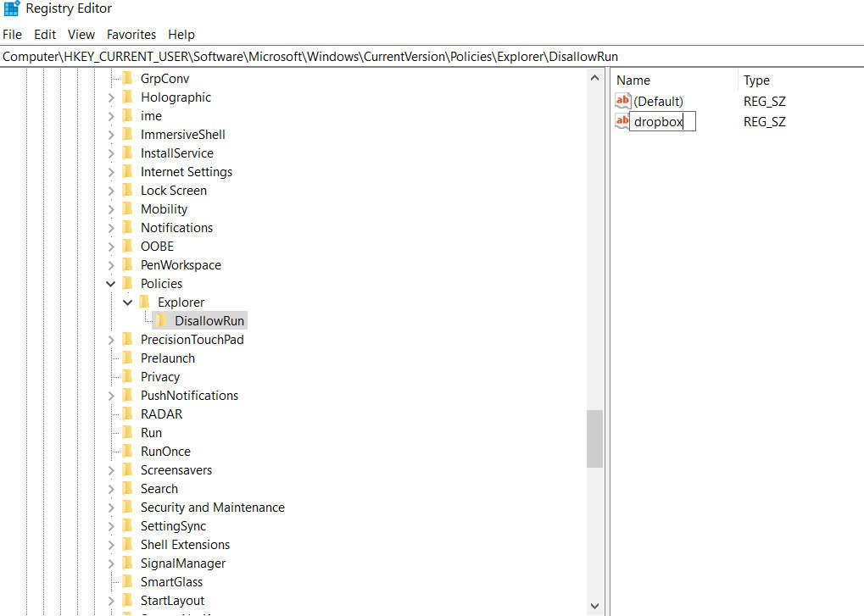Click the Holographic folder icon
The image size is (864, 616).
click(x=127, y=97)
